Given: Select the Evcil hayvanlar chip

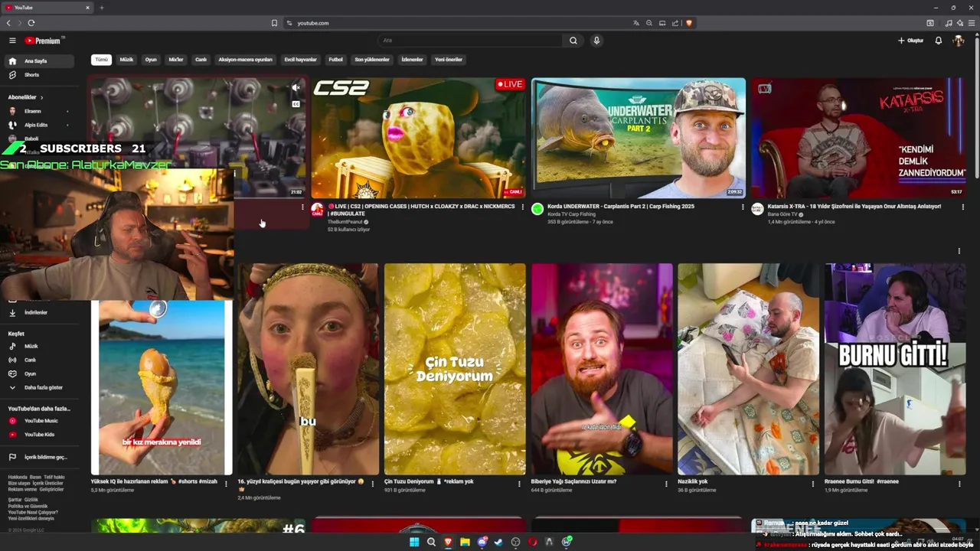Looking at the screenshot, I should (x=300, y=60).
